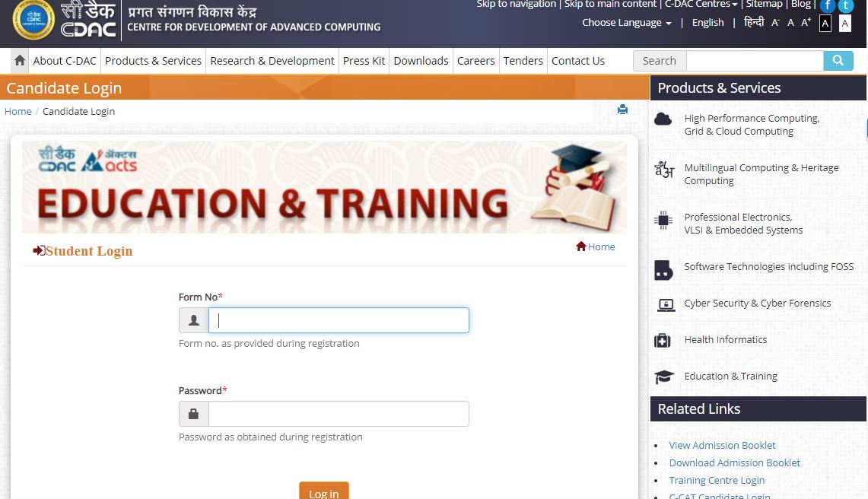Open the Sitemap link
This screenshot has height=499, width=868.
coord(764,5)
